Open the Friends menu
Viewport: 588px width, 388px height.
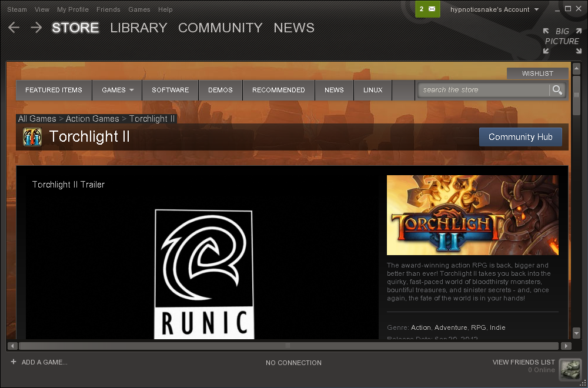tap(108, 9)
